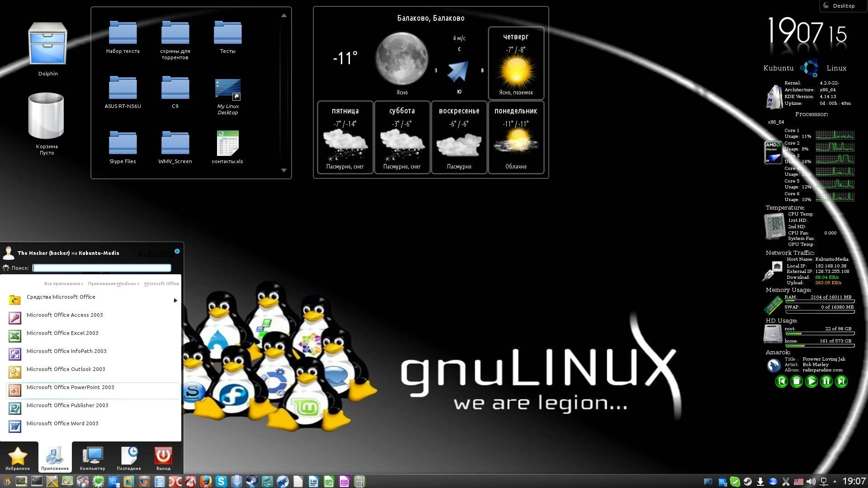Select четверг forecast tile
This screenshot has width=868, height=488.
tap(516, 63)
